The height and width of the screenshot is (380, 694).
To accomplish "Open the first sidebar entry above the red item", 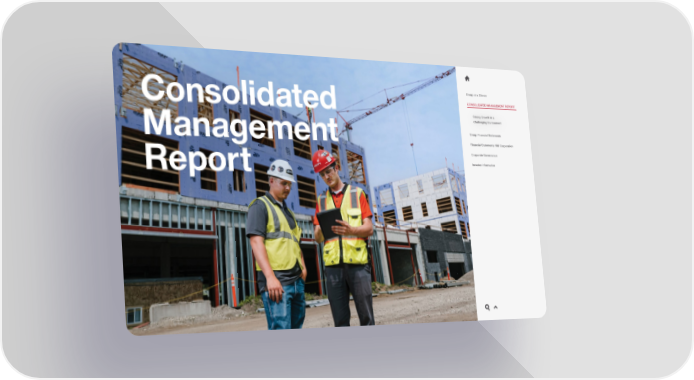I will (x=476, y=95).
